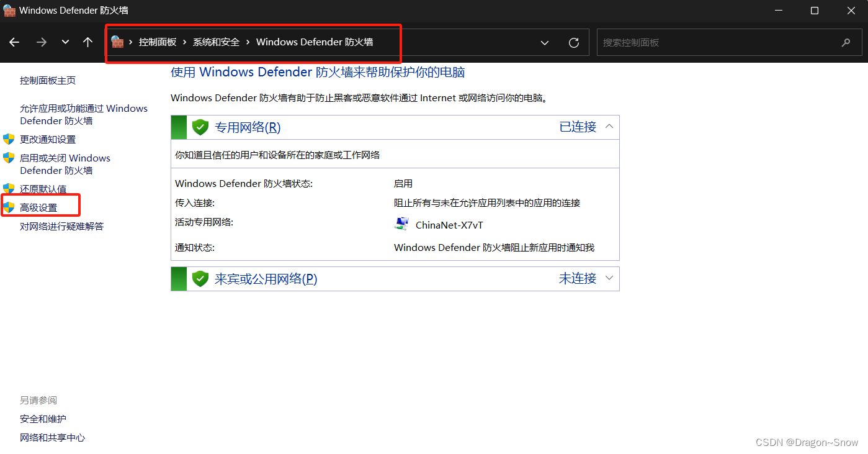This screenshot has height=454, width=868.
Task: Expand the breadcrumb arrow after 系统和安全
Action: point(248,42)
